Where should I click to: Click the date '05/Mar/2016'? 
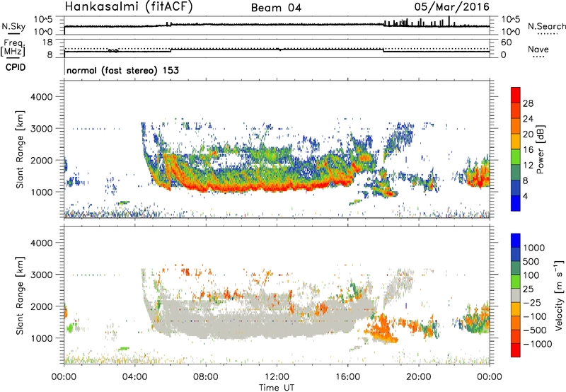pos(451,7)
